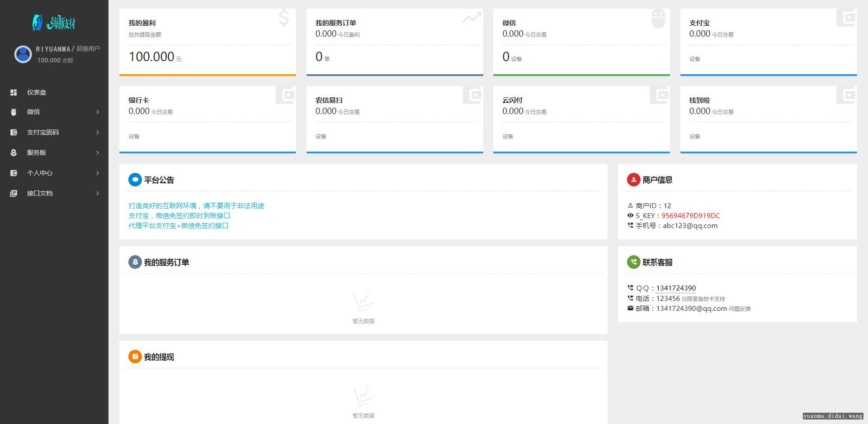Image resolution: width=868 pixels, height=424 pixels.
Task: Click 电话 123456 text
Action: tap(658, 298)
